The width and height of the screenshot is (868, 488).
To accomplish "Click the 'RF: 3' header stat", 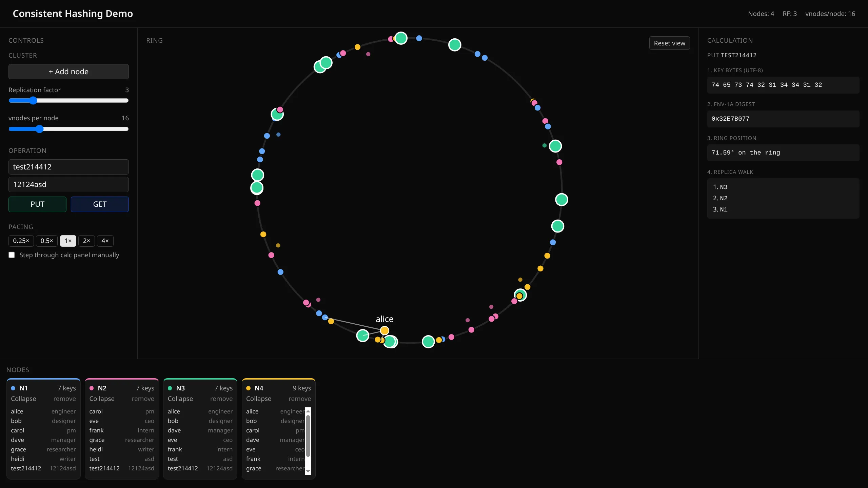I will tap(789, 14).
